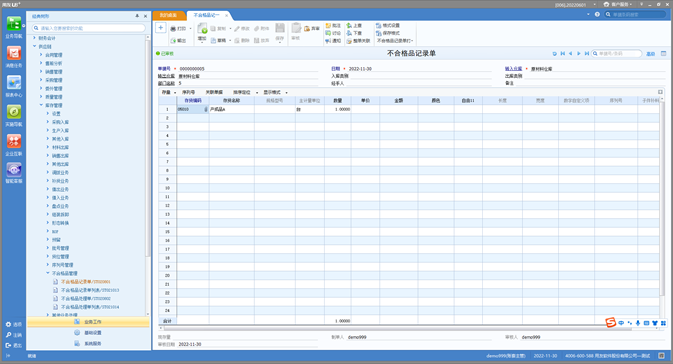Screen dimensions: 673x364
Task: Click the 单据号 document search box
Action: (616, 54)
